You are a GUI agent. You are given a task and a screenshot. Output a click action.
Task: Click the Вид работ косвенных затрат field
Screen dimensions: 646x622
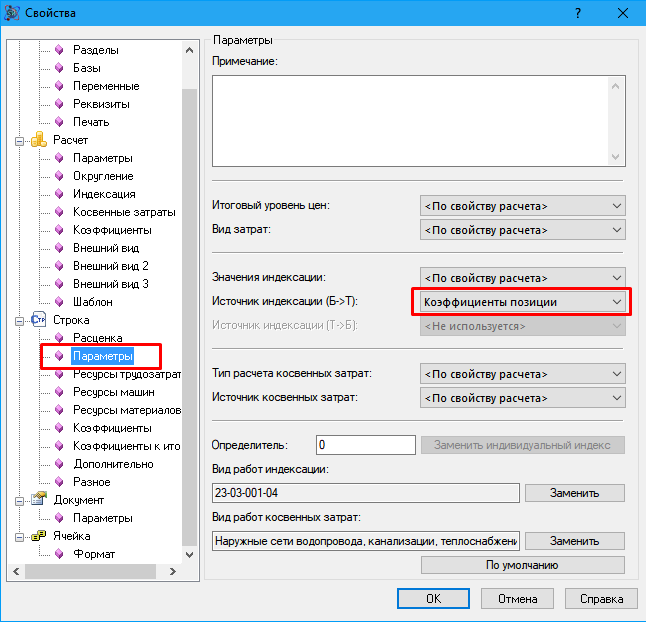[365, 541]
